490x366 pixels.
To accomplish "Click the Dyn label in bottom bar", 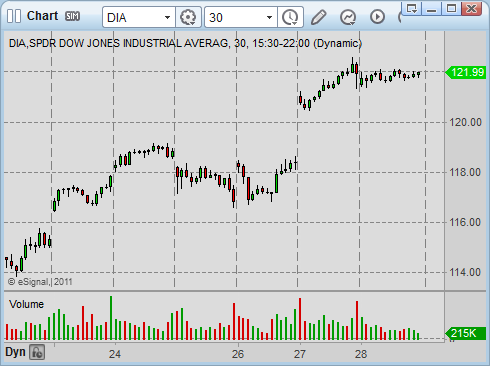I will (15, 352).
